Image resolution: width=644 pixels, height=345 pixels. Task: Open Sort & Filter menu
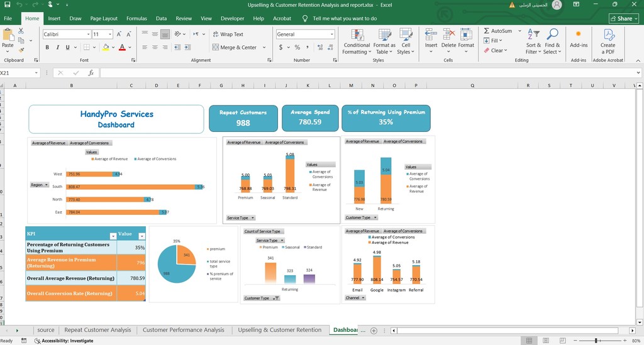click(533, 41)
